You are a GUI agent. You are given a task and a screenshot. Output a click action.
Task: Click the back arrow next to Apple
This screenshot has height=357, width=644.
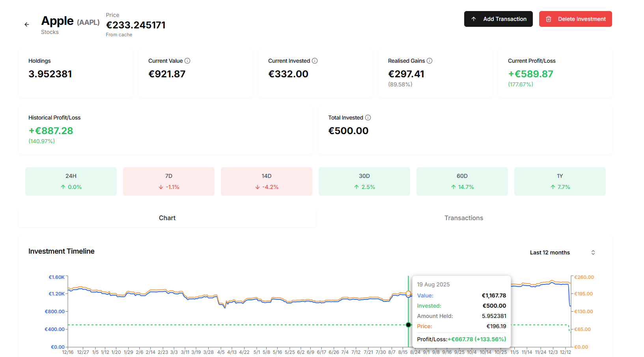click(x=26, y=24)
